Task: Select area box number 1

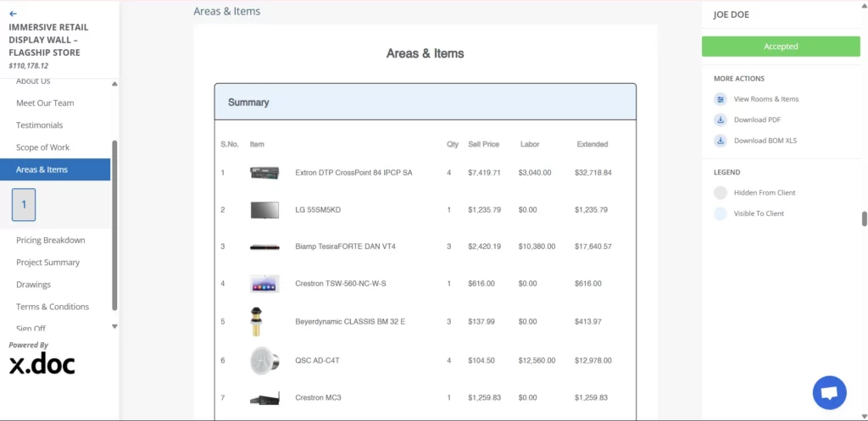Action: point(24,205)
